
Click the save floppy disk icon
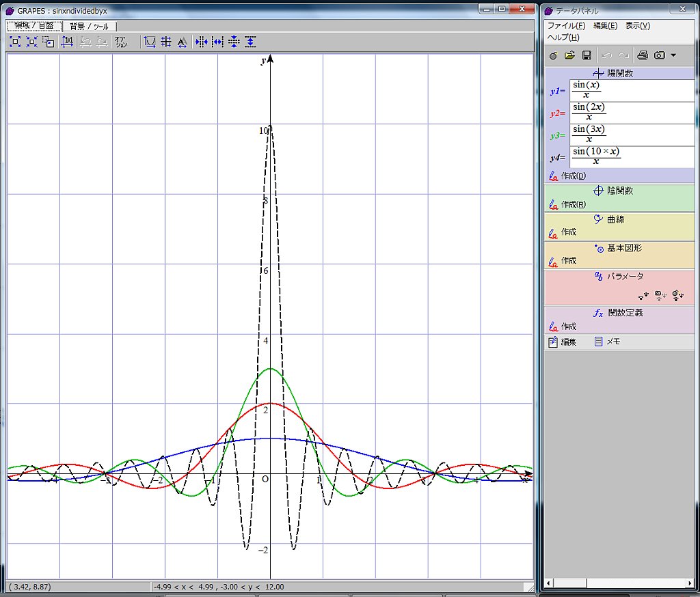click(587, 55)
